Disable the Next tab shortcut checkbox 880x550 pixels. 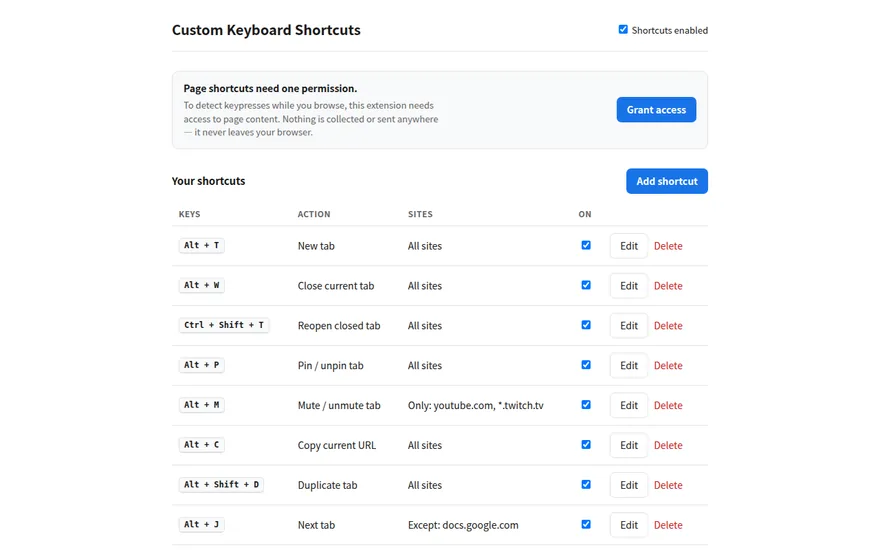point(586,524)
